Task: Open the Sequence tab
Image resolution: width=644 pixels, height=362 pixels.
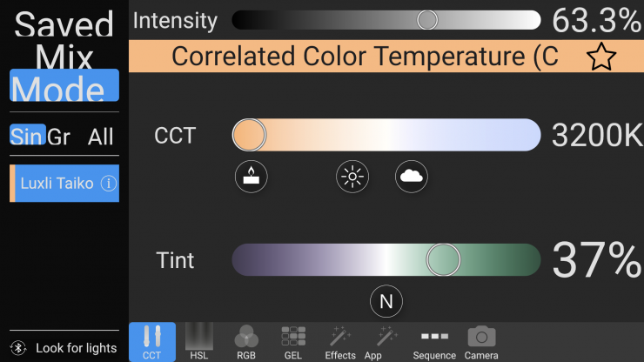Action: tap(434, 342)
